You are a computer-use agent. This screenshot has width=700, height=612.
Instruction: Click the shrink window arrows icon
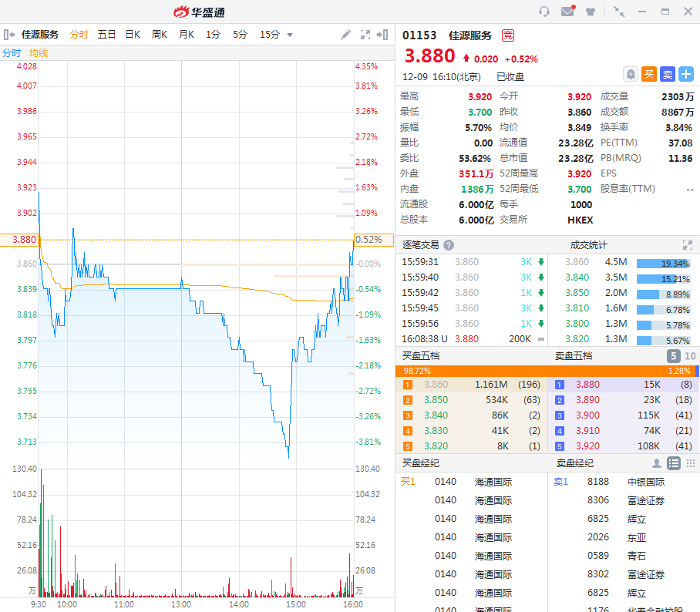[x=619, y=12]
